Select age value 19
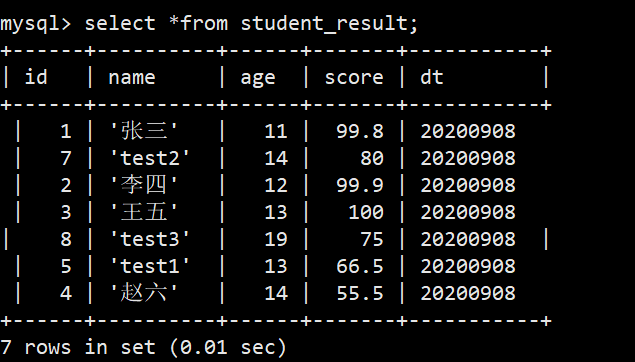This screenshot has width=635, height=362. point(276,239)
